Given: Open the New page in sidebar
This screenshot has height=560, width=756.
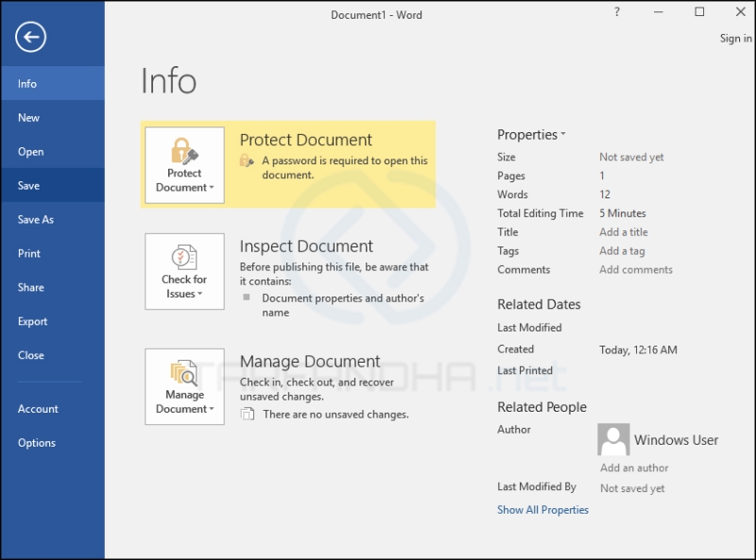Looking at the screenshot, I should pyautogui.click(x=53, y=118).
